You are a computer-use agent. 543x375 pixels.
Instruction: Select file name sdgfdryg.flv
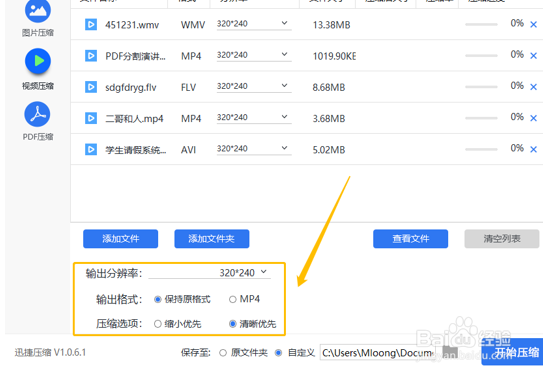coord(131,87)
